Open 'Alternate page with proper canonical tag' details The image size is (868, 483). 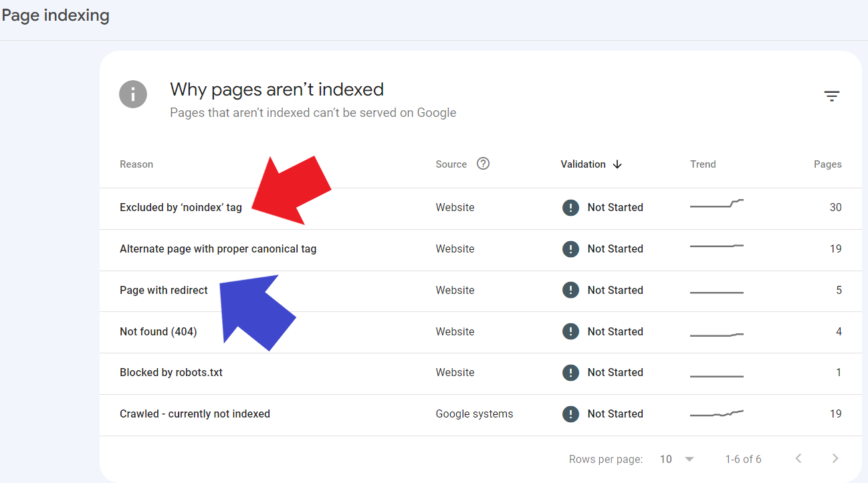click(218, 249)
